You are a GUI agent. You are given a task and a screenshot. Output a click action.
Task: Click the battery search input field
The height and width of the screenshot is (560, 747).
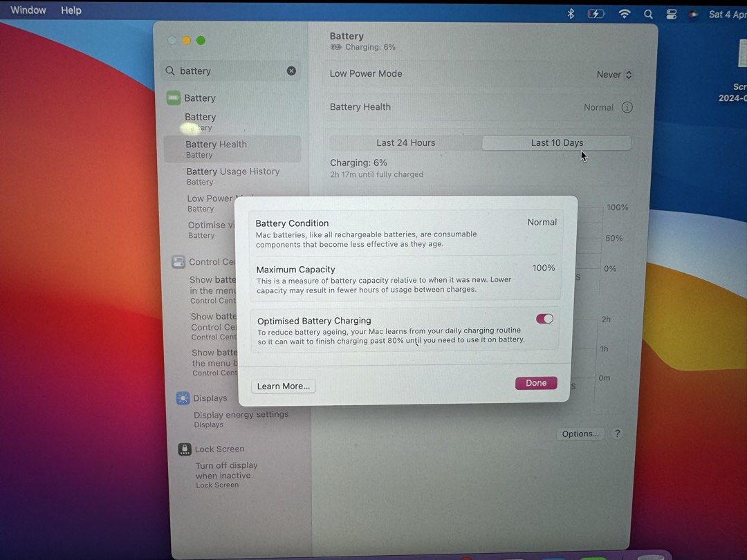tap(232, 71)
